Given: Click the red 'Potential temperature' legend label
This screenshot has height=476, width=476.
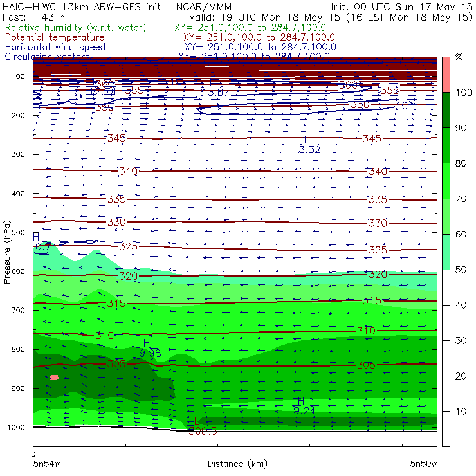Looking at the screenshot, I should pos(55,37).
